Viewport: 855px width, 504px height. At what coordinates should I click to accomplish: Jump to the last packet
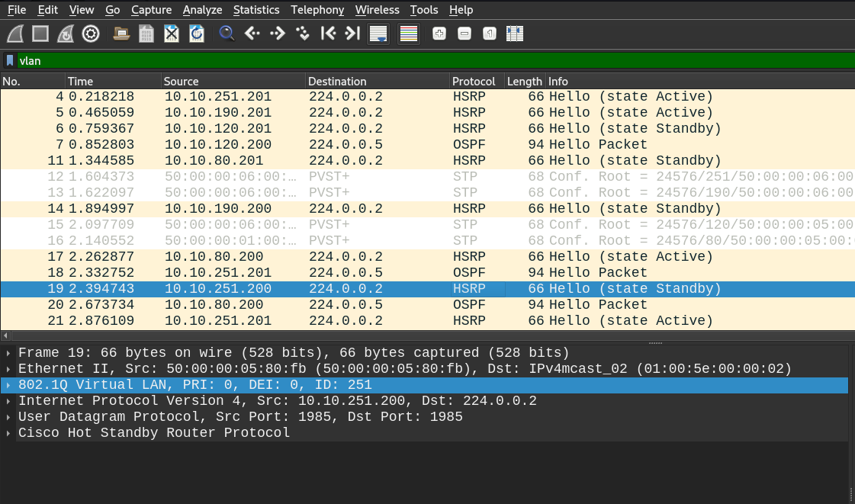pyautogui.click(x=353, y=34)
